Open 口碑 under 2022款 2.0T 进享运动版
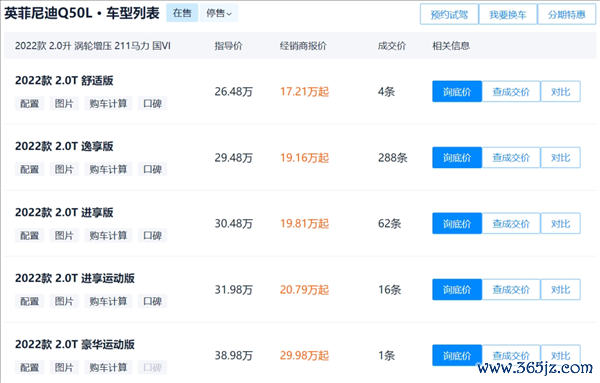 [x=152, y=301]
